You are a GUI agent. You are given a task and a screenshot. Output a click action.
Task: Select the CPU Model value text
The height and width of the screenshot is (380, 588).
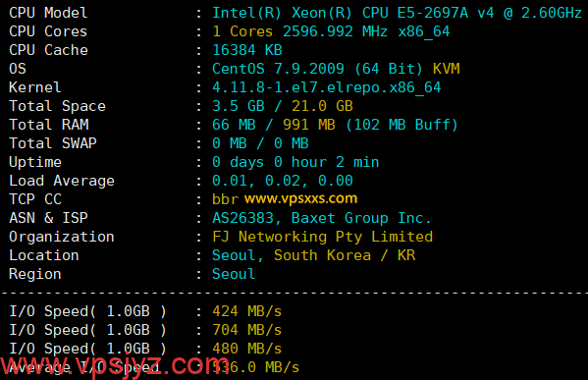[x=397, y=13]
